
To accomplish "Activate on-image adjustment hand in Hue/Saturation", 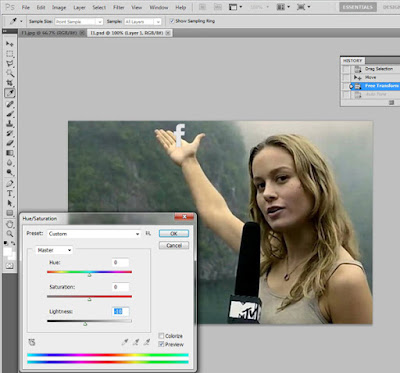I will [32, 342].
